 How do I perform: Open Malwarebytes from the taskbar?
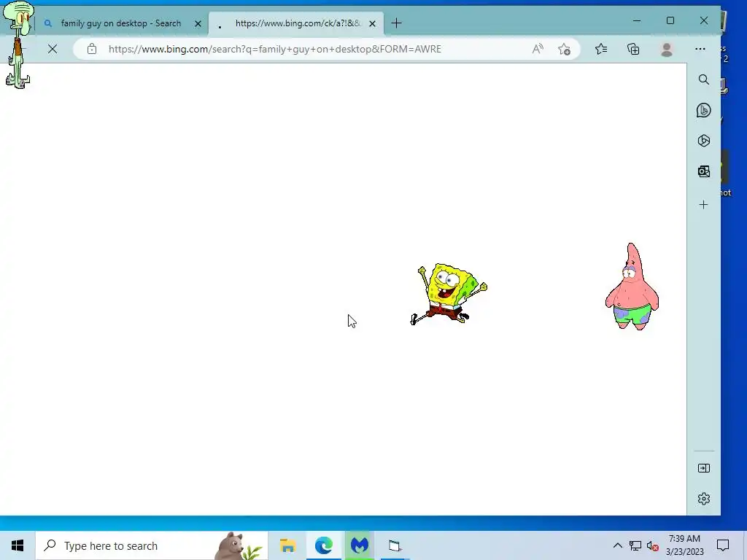pyautogui.click(x=359, y=545)
